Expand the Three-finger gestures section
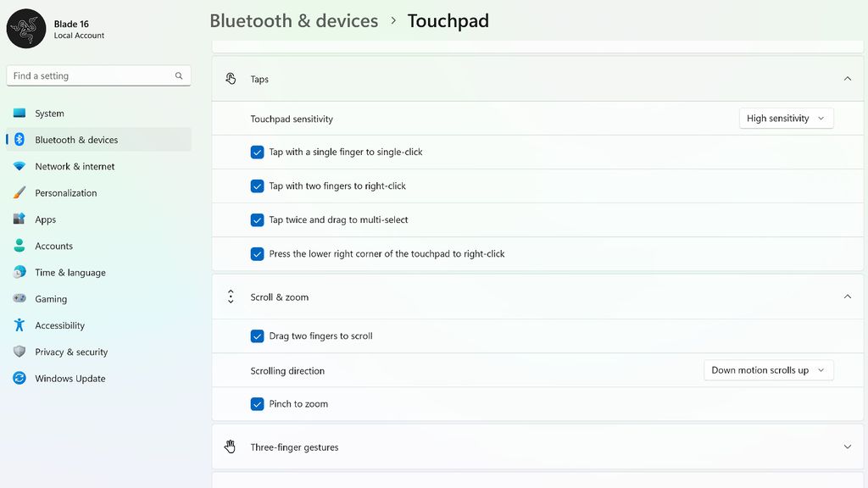The width and height of the screenshot is (868, 488). click(847, 446)
